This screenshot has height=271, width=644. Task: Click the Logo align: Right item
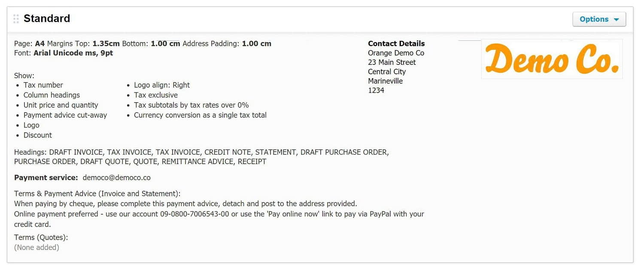tap(162, 85)
